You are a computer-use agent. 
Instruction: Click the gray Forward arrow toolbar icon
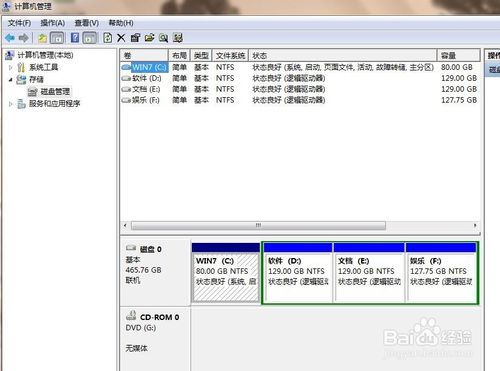coord(23,38)
